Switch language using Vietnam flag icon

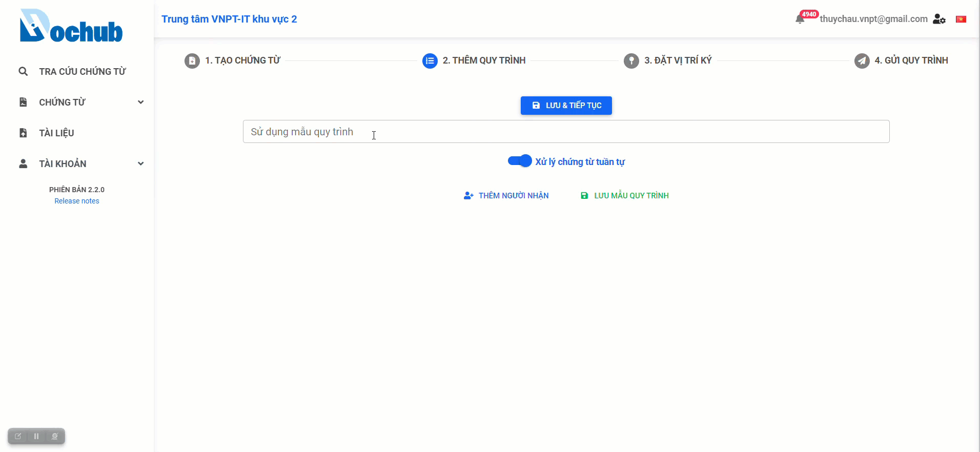tap(961, 19)
